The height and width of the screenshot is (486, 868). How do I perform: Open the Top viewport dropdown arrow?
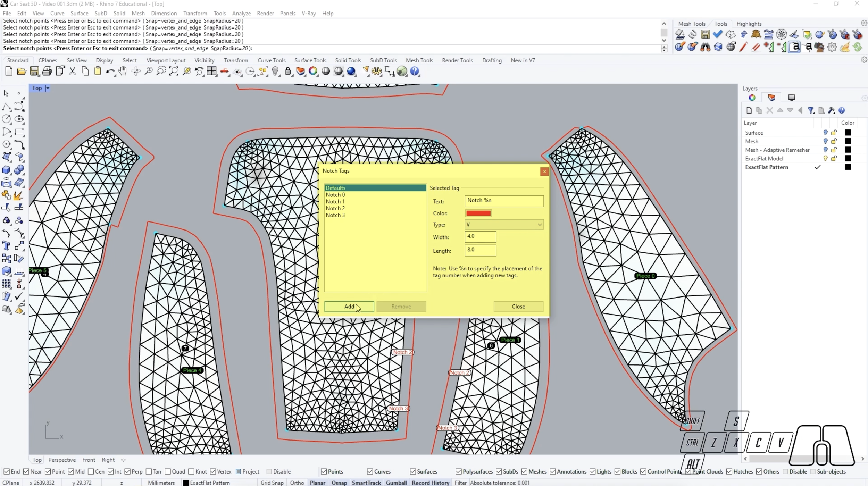(x=48, y=88)
